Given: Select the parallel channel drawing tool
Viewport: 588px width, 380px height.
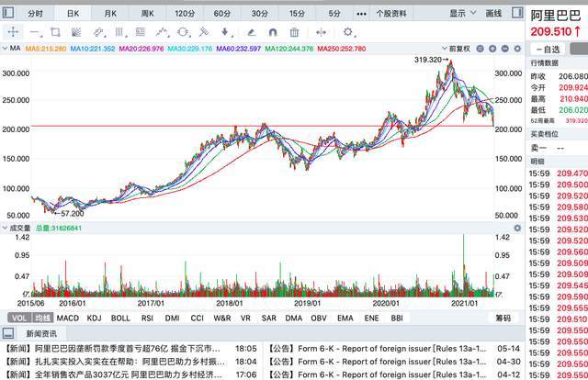Looking at the screenshot, I should click(99, 32).
